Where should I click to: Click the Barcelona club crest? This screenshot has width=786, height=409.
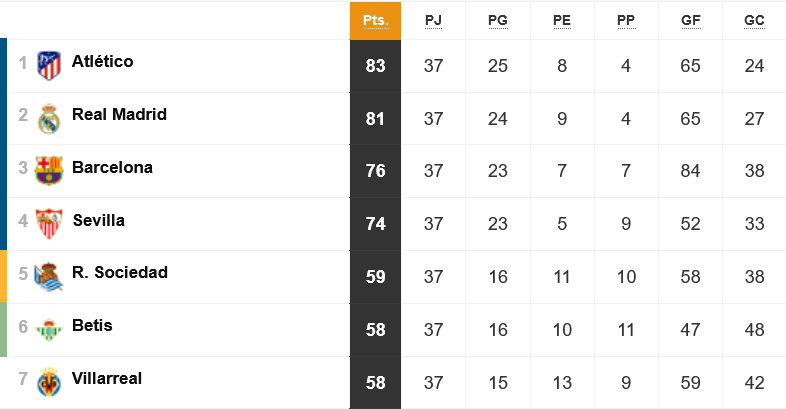pyautogui.click(x=49, y=171)
